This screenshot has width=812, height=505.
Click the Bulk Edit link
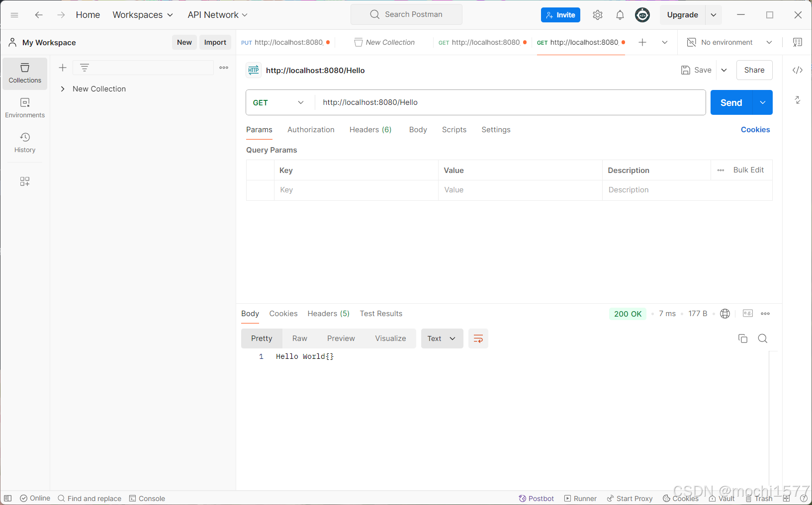(x=748, y=170)
